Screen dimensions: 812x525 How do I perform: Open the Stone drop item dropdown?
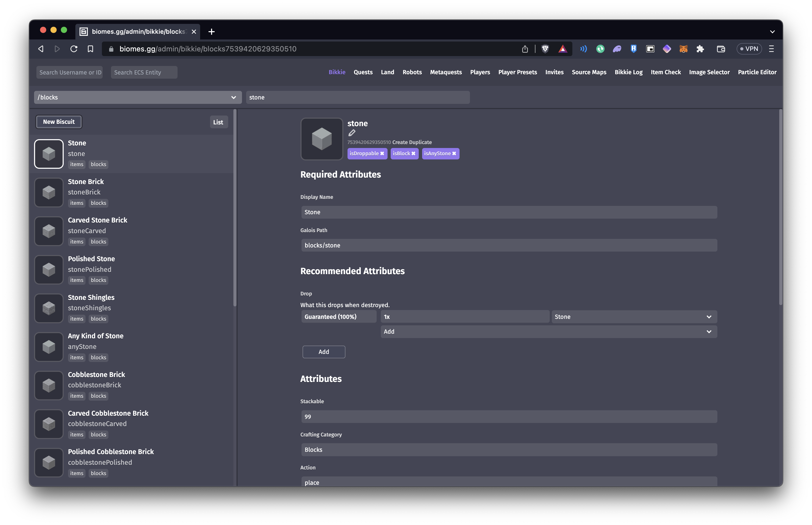634,317
